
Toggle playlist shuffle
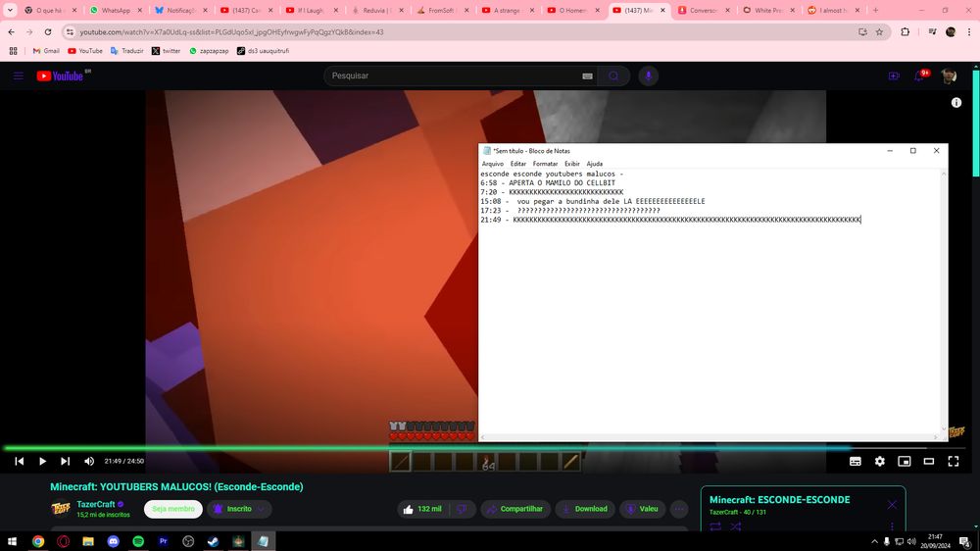[736, 526]
